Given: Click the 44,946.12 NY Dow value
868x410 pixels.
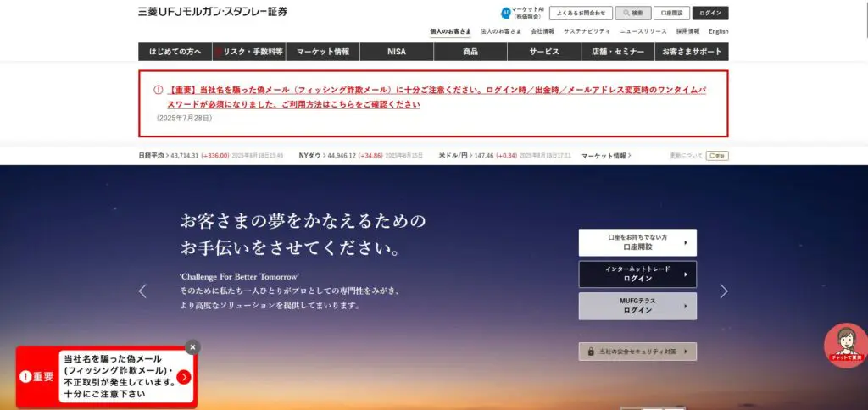Looking at the screenshot, I should tap(342, 156).
